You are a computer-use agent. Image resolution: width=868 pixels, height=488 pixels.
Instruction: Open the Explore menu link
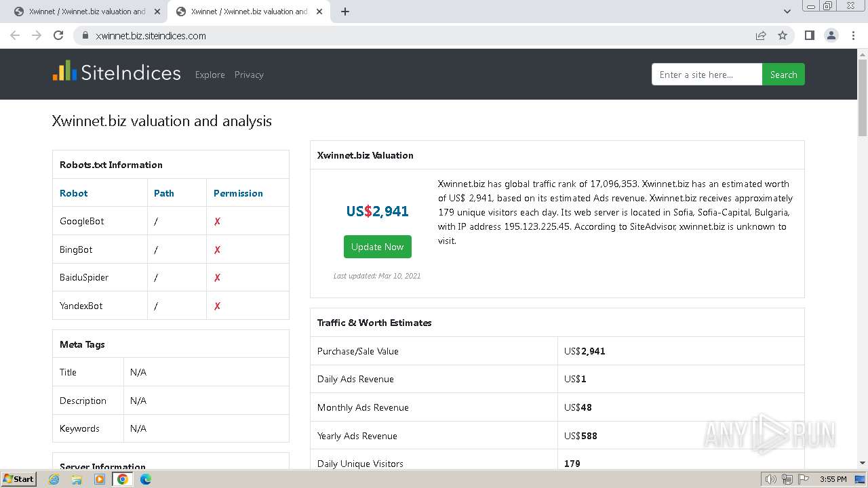point(210,75)
